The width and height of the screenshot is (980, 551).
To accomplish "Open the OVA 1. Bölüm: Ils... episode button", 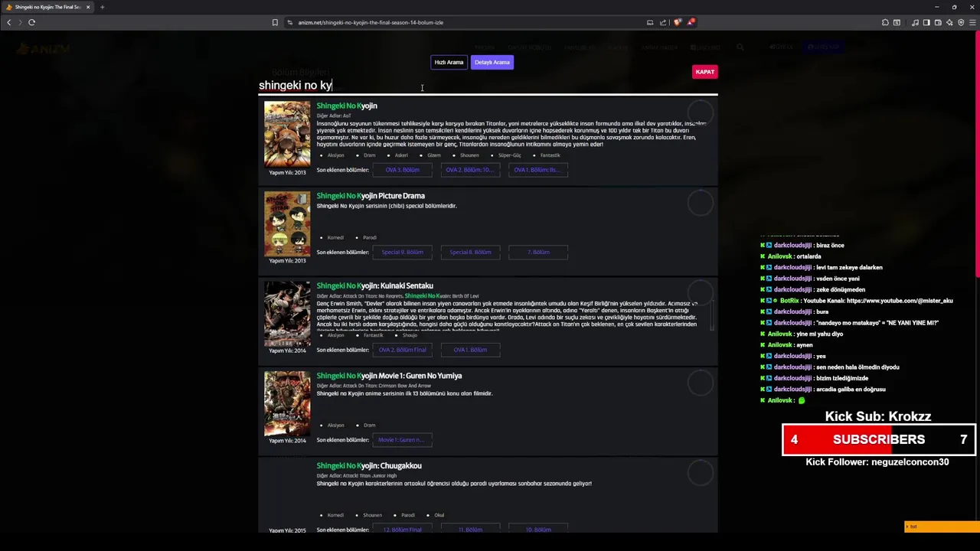I will pos(538,170).
